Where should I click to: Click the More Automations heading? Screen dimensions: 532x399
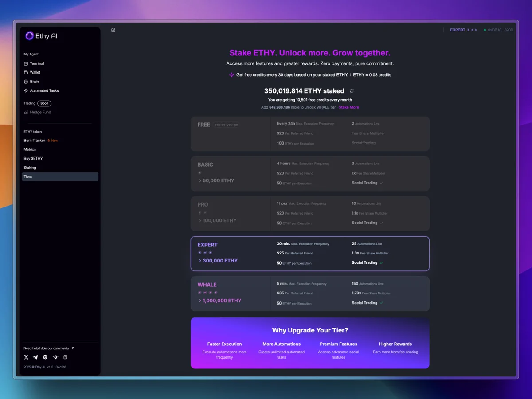pyautogui.click(x=282, y=344)
